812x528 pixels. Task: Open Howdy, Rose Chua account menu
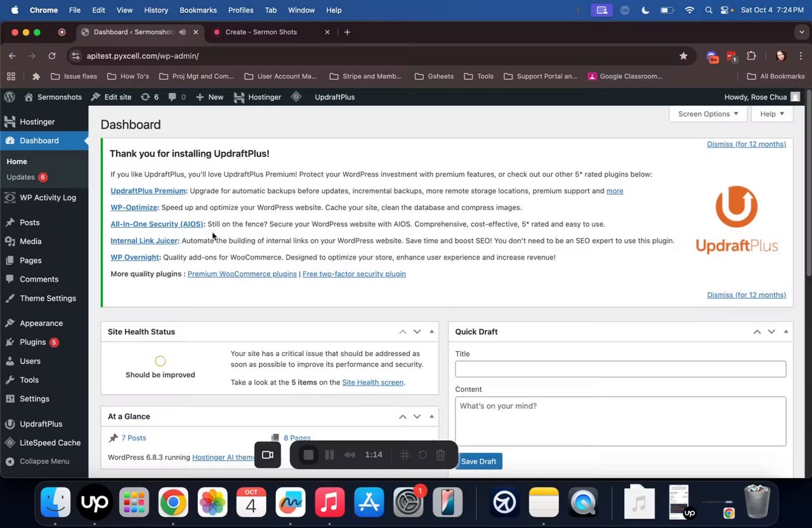click(x=762, y=97)
